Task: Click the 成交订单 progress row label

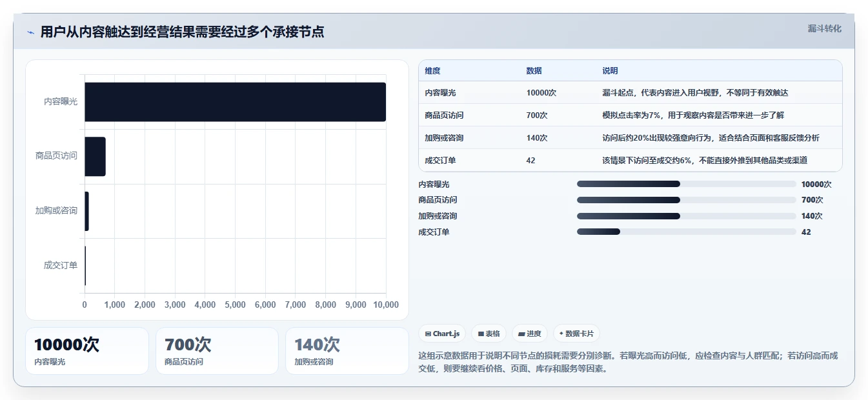Action: coord(434,232)
